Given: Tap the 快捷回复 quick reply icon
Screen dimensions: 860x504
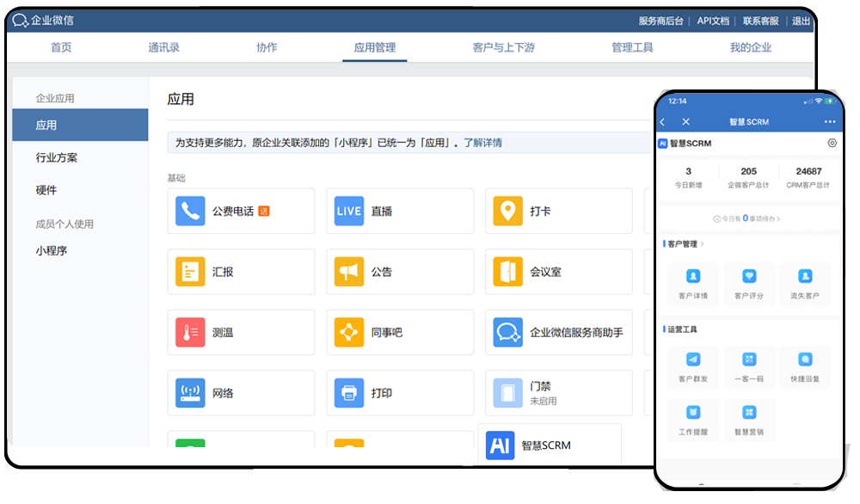Looking at the screenshot, I should 805,360.
